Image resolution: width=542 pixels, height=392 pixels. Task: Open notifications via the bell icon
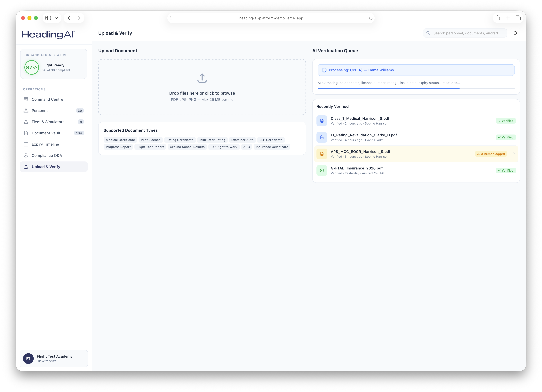tap(515, 33)
